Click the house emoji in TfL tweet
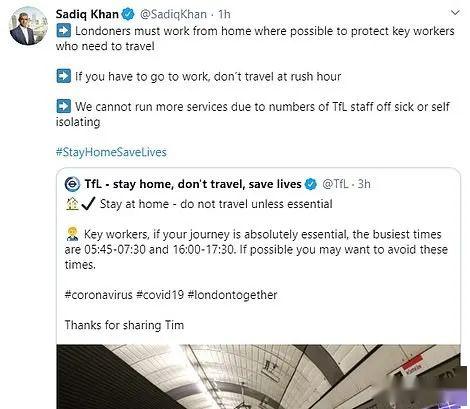 (72, 204)
